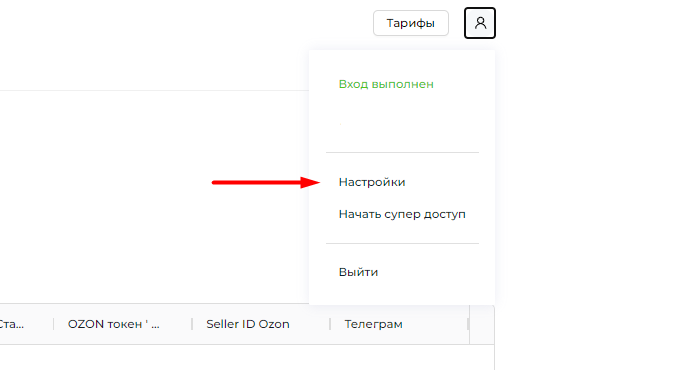Click the divider line above Выйти
The width and height of the screenshot is (675, 370).
pyautogui.click(x=403, y=243)
